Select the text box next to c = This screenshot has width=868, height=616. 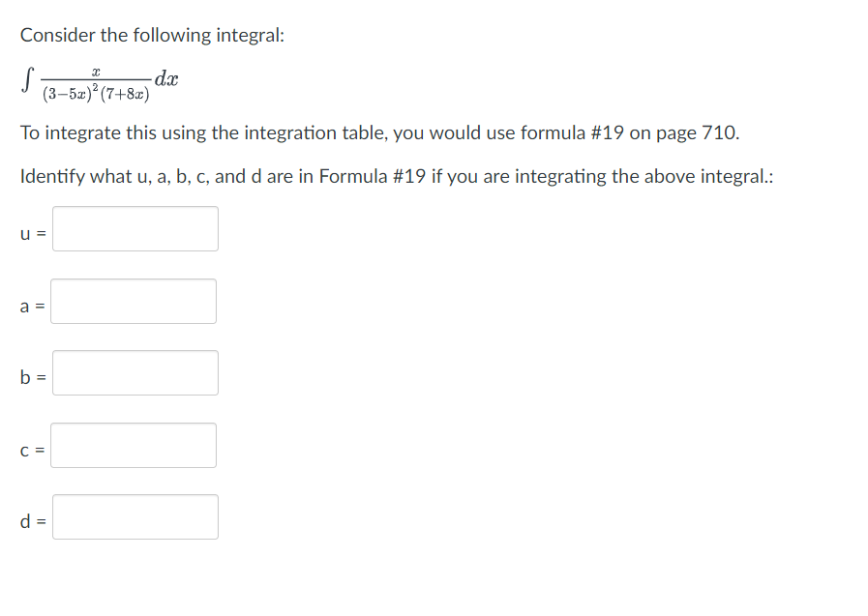pos(134,445)
